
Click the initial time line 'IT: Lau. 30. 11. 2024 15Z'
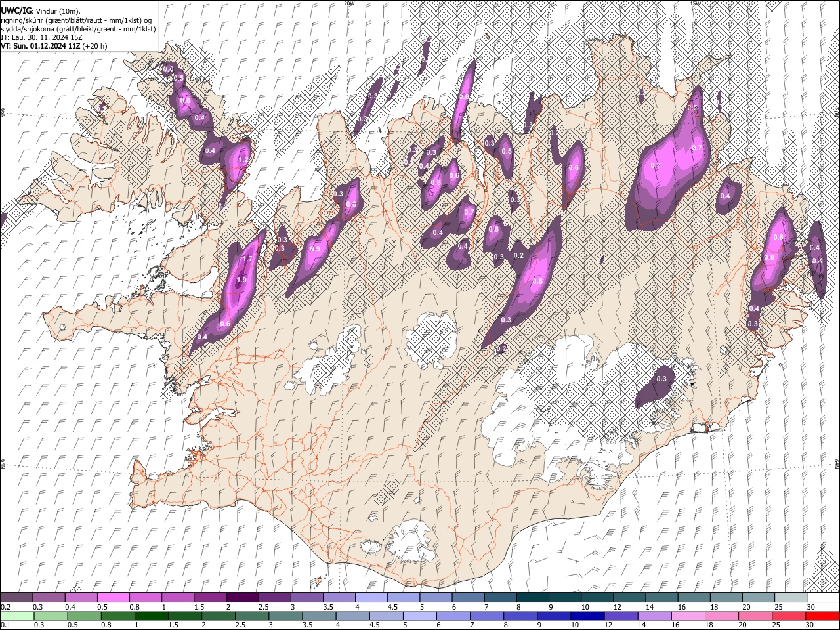tap(42, 37)
